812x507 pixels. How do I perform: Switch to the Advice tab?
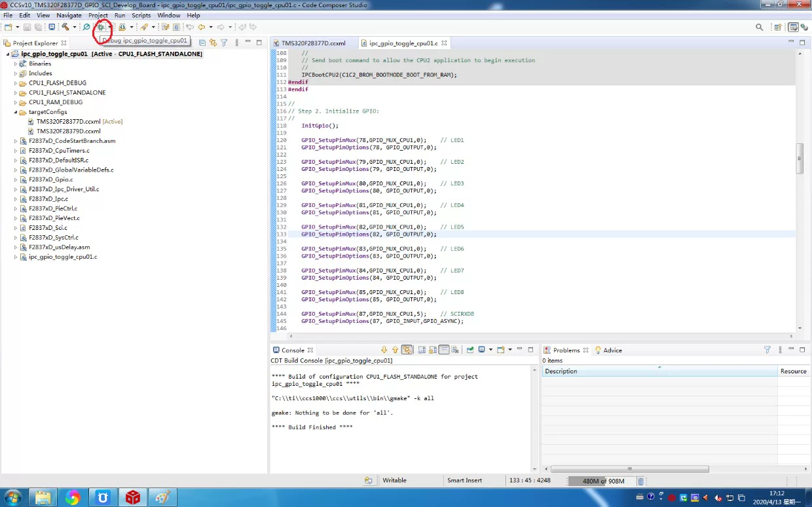coord(608,350)
